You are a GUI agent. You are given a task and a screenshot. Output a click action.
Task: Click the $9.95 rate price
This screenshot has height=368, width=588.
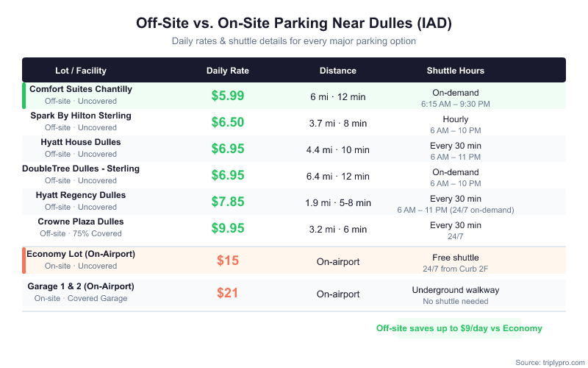click(228, 228)
